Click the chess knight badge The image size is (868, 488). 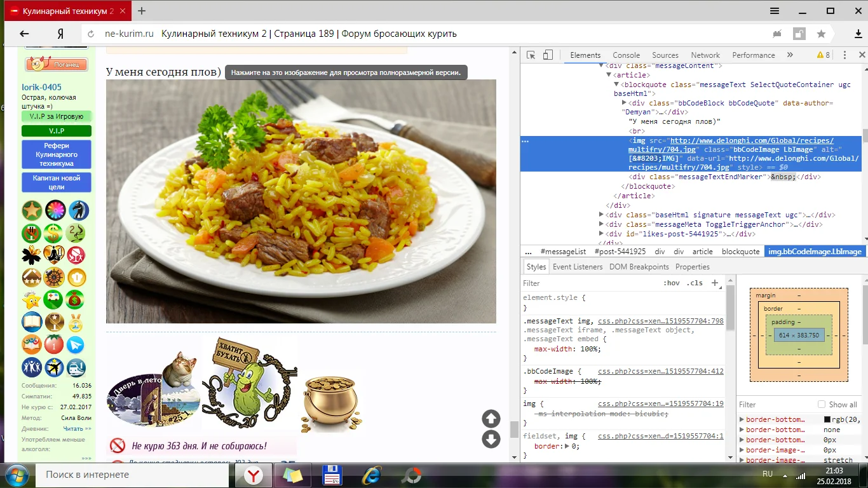(x=78, y=210)
